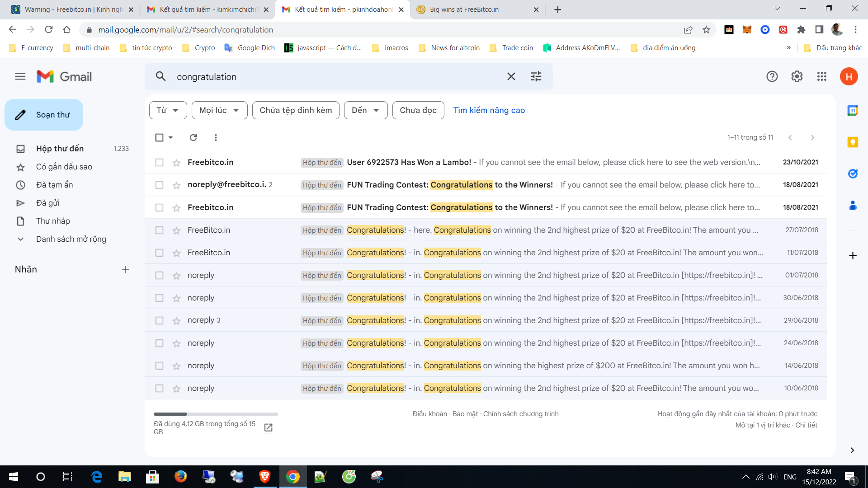868x488 pixels.
Task: Open the Từ sender filter dropdown
Action: click(168, 110)
